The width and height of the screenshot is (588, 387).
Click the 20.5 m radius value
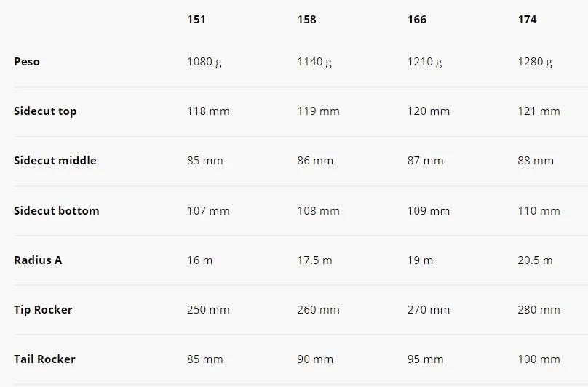535,260
